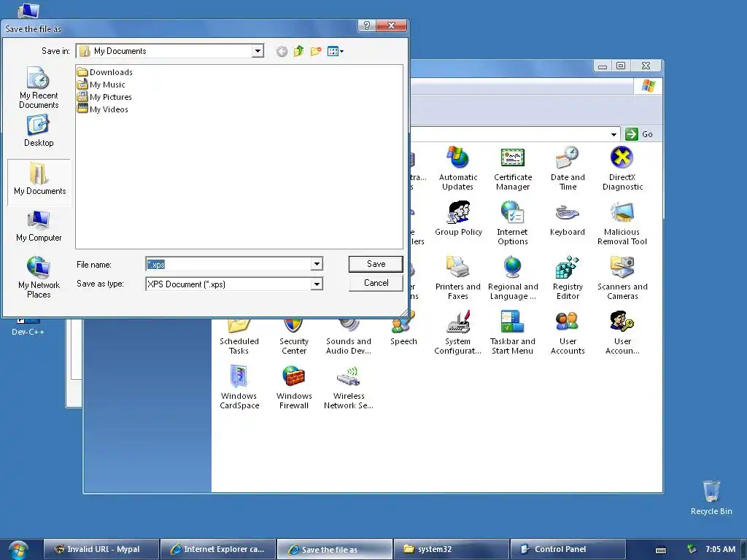This screenshot has width=747, height=560.
Task: Select My Recent Documents in places bar
Action: click(x=39, y=88)
